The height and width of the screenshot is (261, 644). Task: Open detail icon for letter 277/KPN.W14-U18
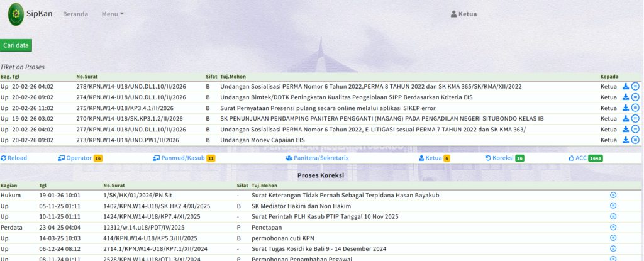tap(635, 129)
